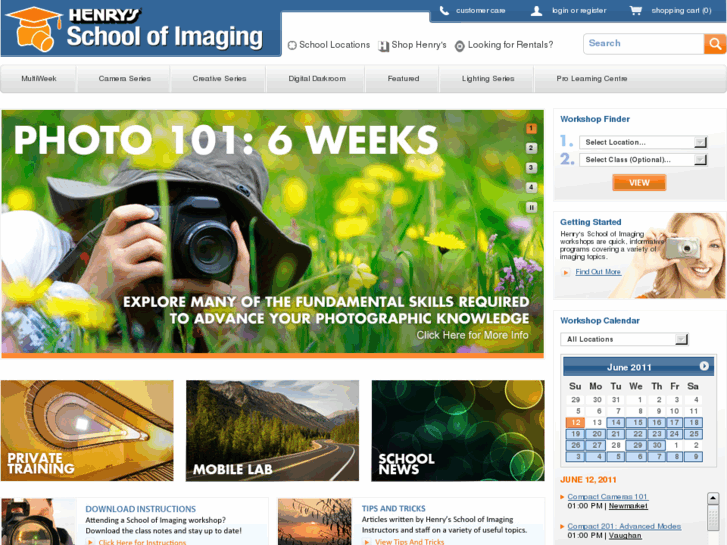
Task: Open the Featured menu
Action: click(403, 79)
